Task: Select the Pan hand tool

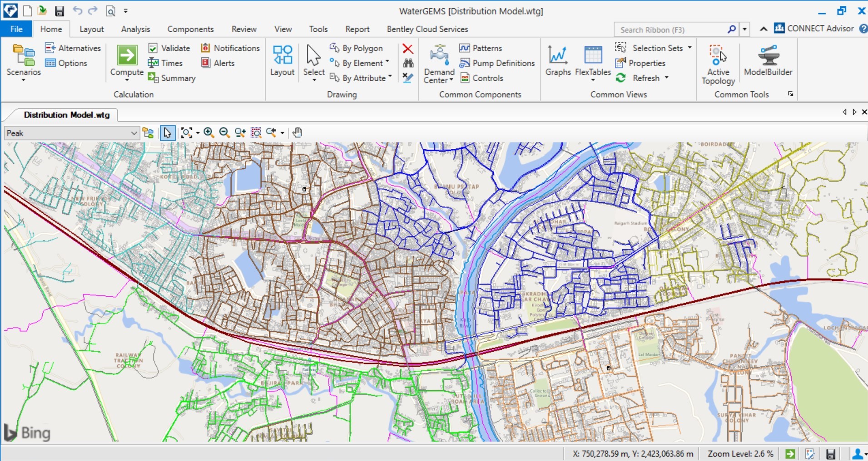Action: point(297,132)
